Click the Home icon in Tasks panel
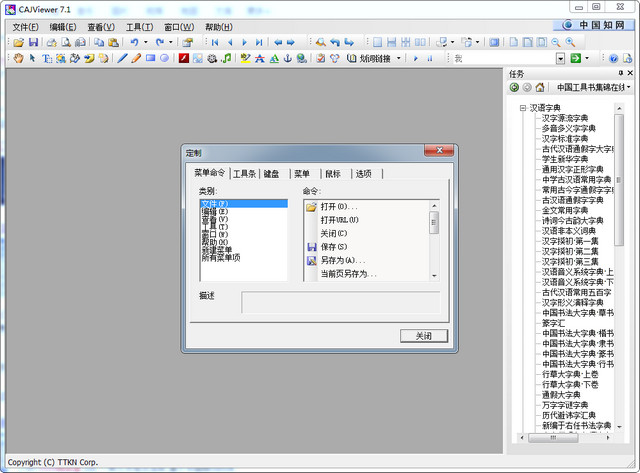This screenshot has width=640, height=473. pyautogui.click(x=540, y=87)
